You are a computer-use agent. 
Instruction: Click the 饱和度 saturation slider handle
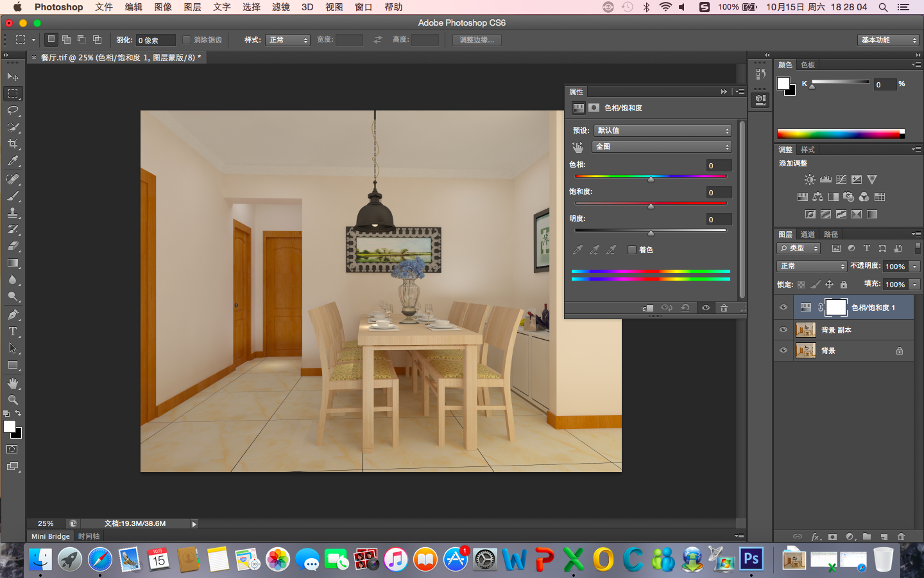[x=651, y=206]
